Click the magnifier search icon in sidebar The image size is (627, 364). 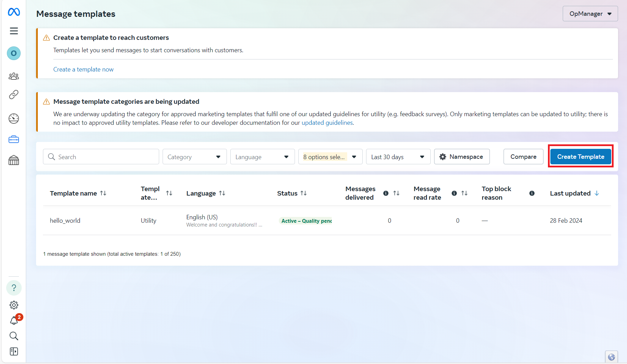[14, 336]
